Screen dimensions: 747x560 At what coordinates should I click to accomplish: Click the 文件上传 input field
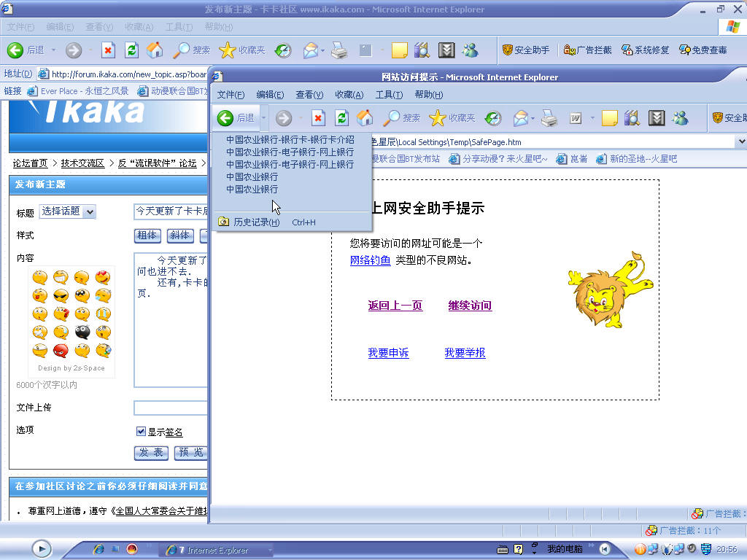pos(171,408)
